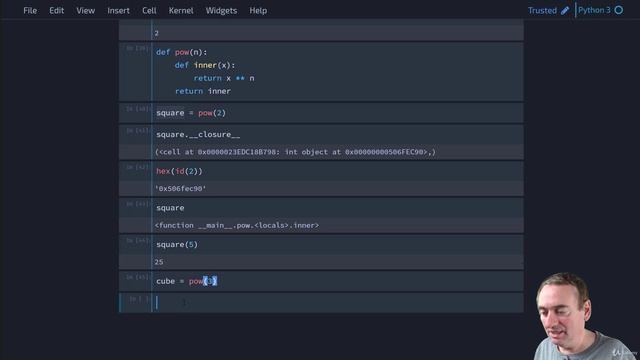Click the pencil edit-mode icon
Screen dimensions: 640x360
coord(565,11)
